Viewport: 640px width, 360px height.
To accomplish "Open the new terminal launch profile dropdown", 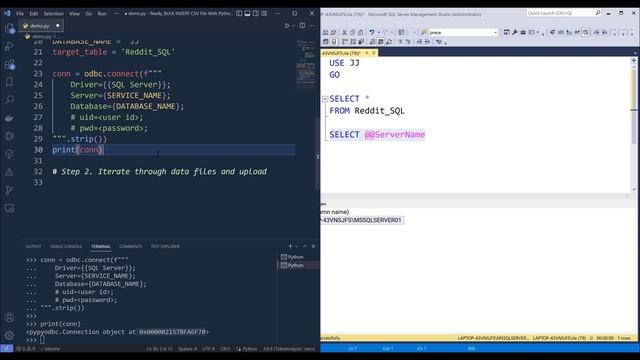I will coord(296,246).
